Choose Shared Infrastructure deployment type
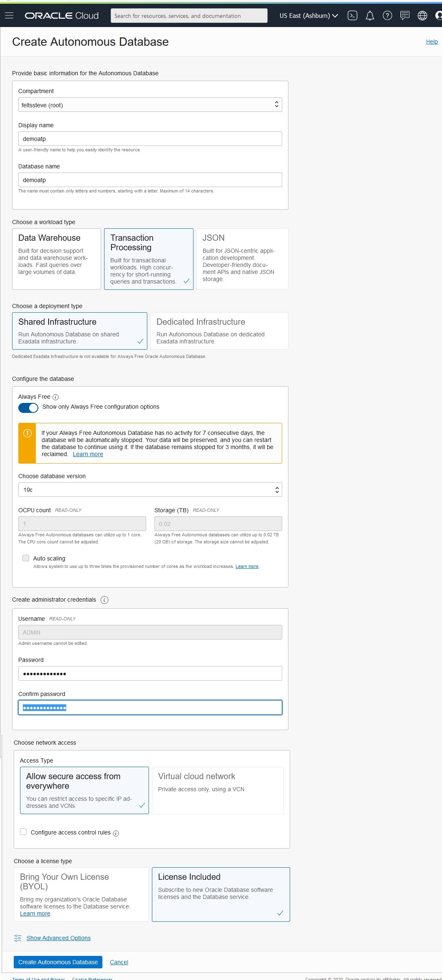 [x=79, y=331]
